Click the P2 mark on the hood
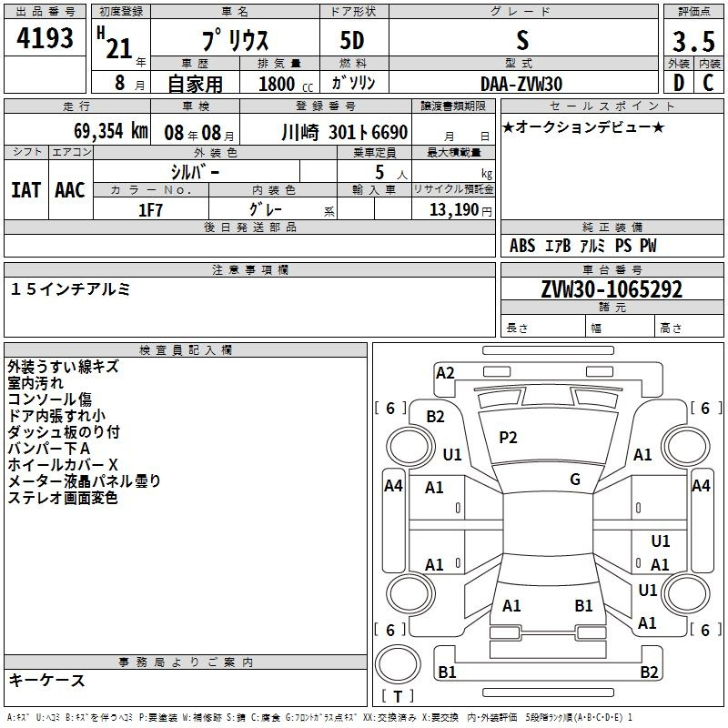Screen dimensions: 728x728 [x=508, y=437]
